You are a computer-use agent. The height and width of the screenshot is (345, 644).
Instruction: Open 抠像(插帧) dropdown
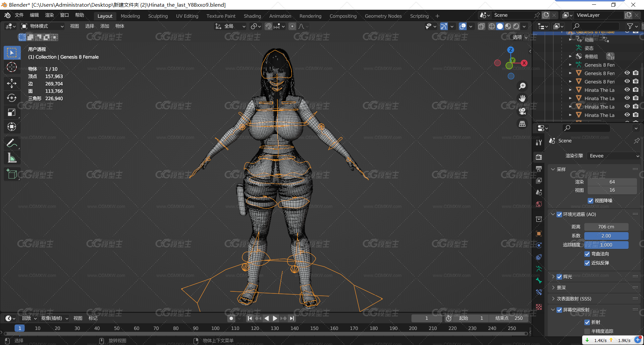tap(55, 318)
